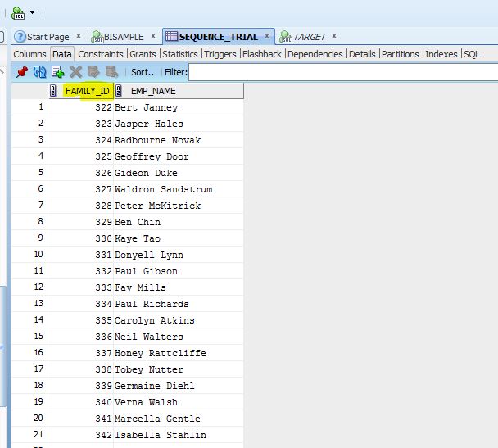
Task: Click the sort icon beside FAMILY_ID header
Action: (x=53, y=91)
